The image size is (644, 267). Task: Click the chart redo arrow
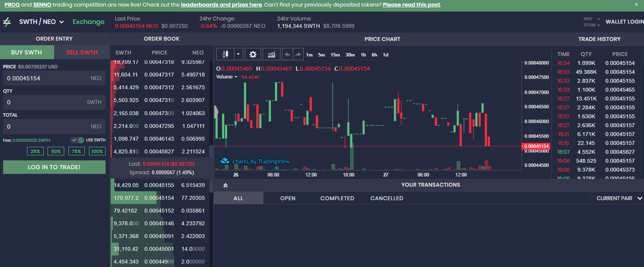[298, 54]
